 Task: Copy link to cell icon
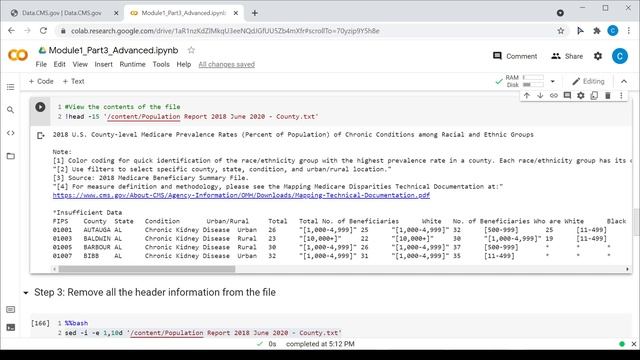click(553, 96)
